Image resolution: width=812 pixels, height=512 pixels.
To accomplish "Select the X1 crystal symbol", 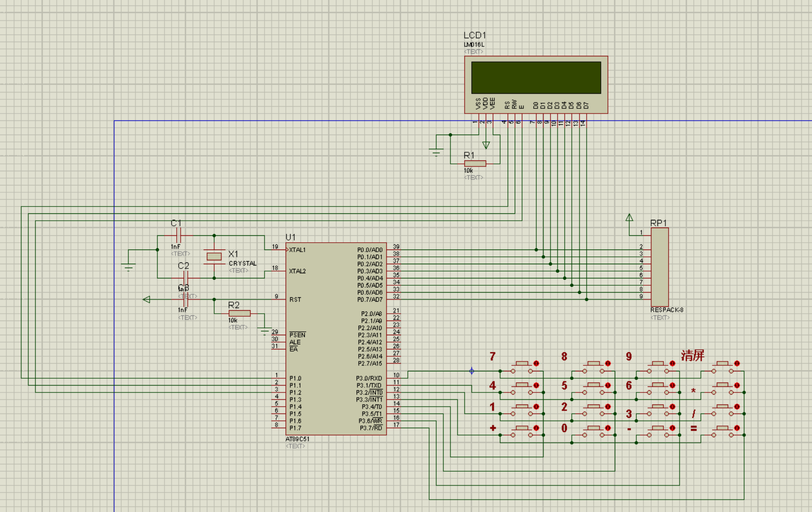I will 214,256.
